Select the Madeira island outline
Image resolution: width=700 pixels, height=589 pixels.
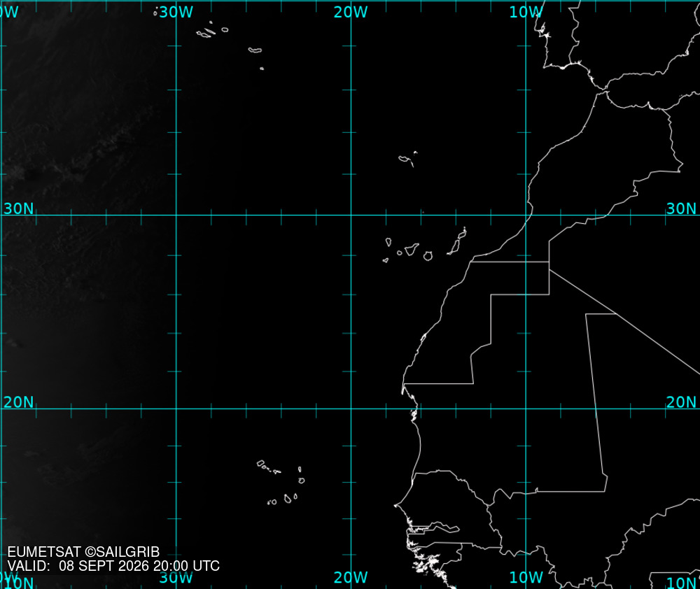coord(406,159)
